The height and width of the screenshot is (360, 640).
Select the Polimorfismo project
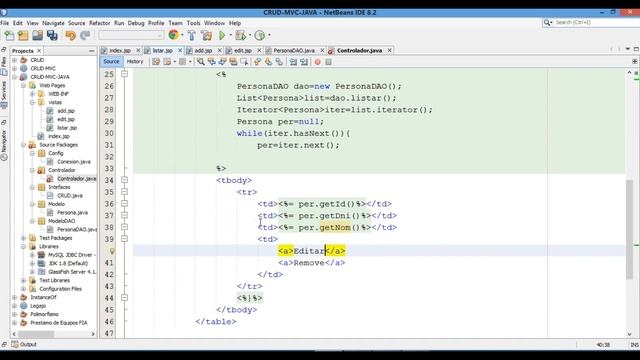pos(44,314)
